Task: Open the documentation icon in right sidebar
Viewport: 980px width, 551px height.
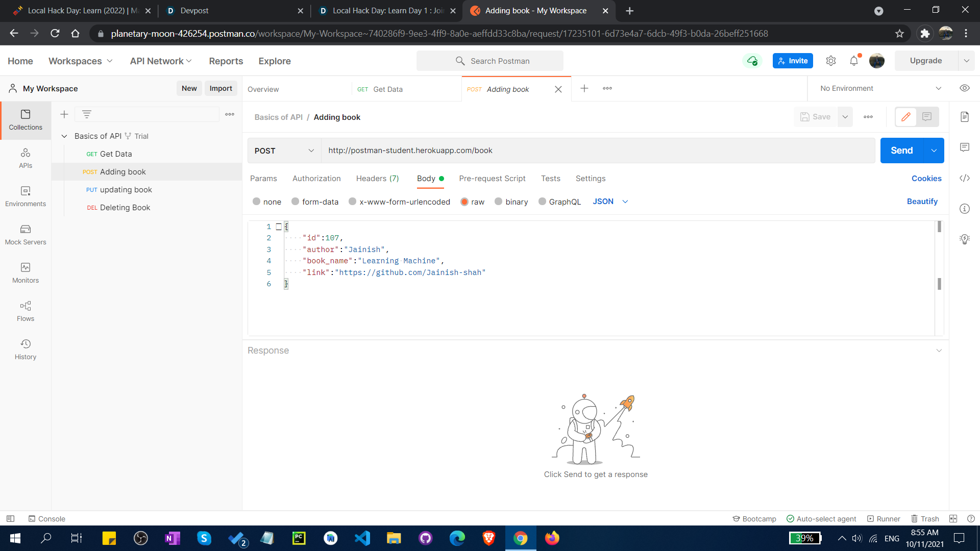Action: 964,117
